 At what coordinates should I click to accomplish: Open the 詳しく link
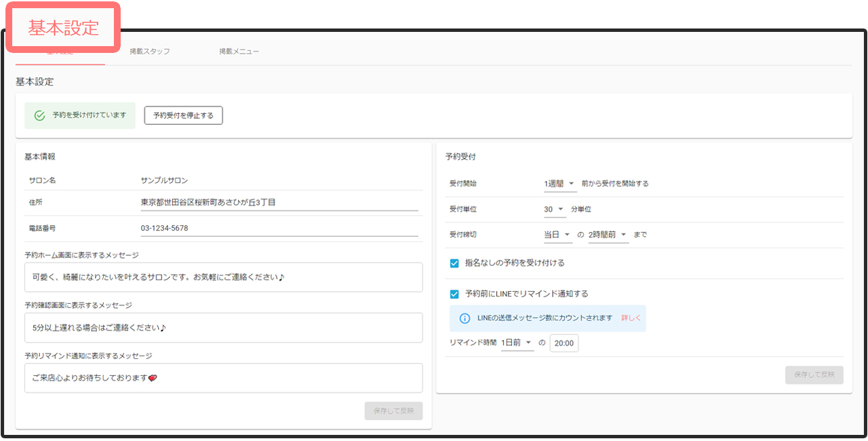[631, 318]
